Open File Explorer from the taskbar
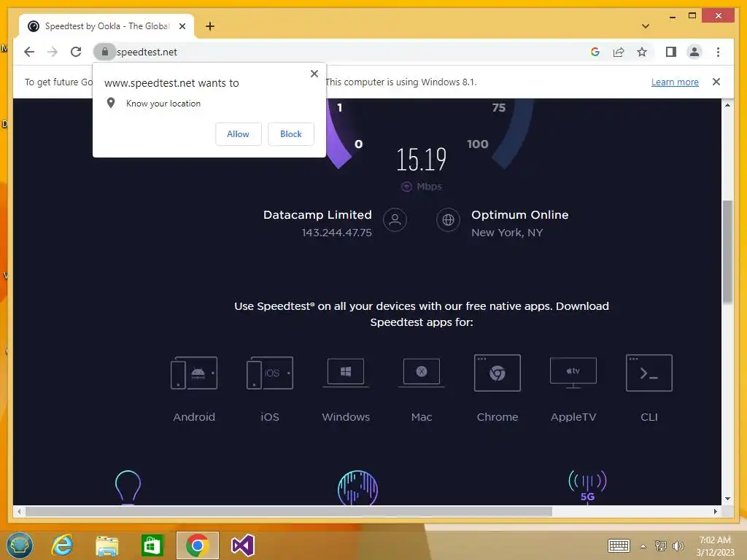Screen dimensions: 747x560 tap(107, 545)
